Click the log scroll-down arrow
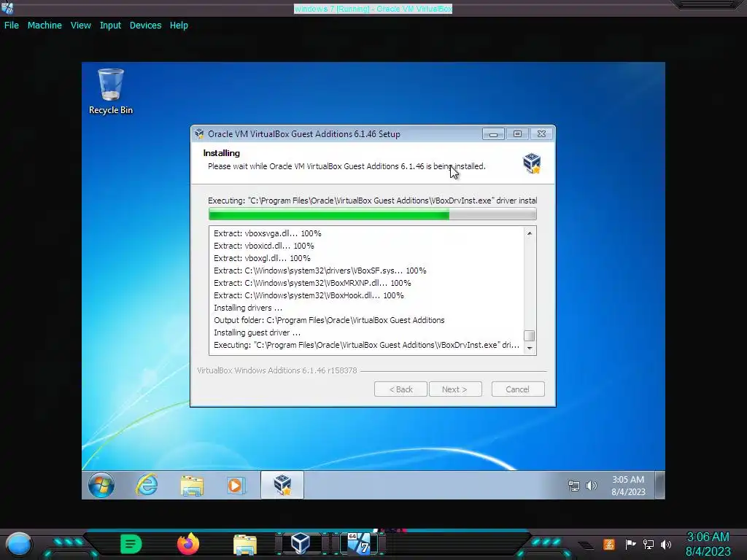 pos(530,348)
